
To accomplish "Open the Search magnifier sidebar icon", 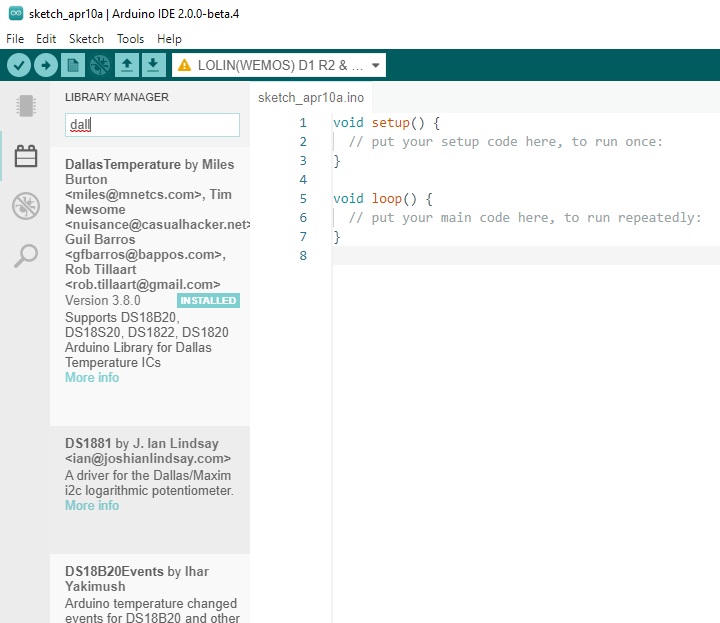I will coord(26,255).
